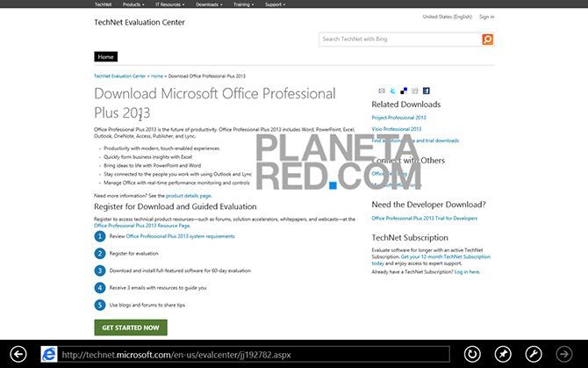Open Office Professional Plus 2013 Trial for Developers
The width and height of the screenshot is (588, 368).
[425, 219]
